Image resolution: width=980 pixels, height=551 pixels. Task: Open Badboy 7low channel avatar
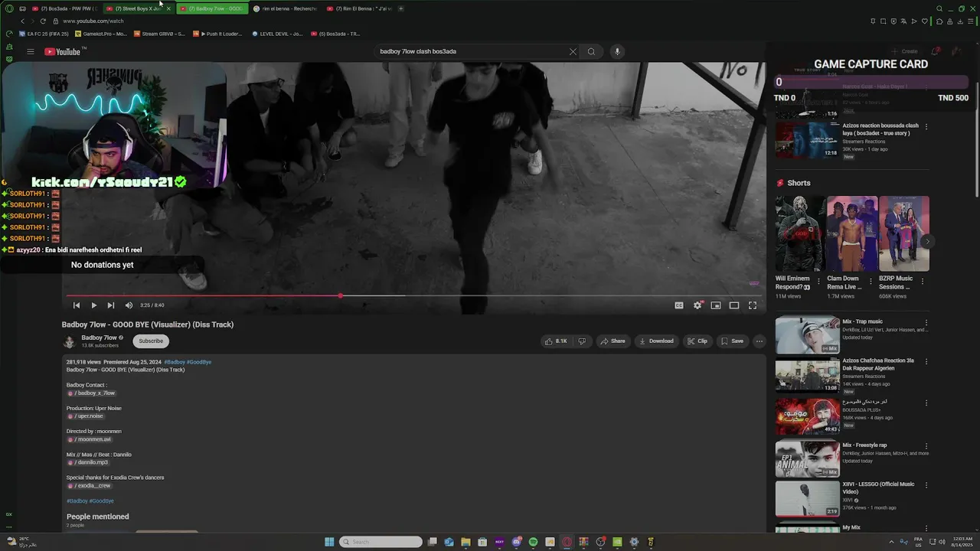[x=70, y=341]
